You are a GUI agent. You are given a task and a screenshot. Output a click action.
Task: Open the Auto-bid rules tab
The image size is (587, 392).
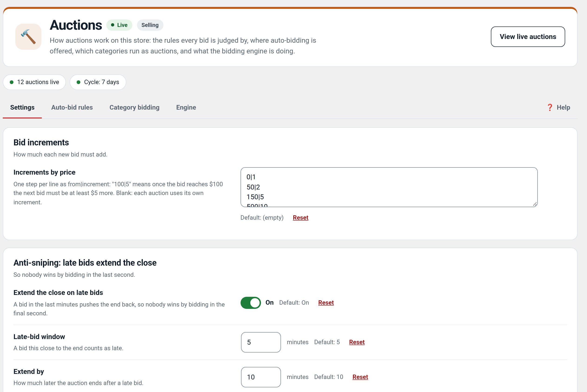72,108
